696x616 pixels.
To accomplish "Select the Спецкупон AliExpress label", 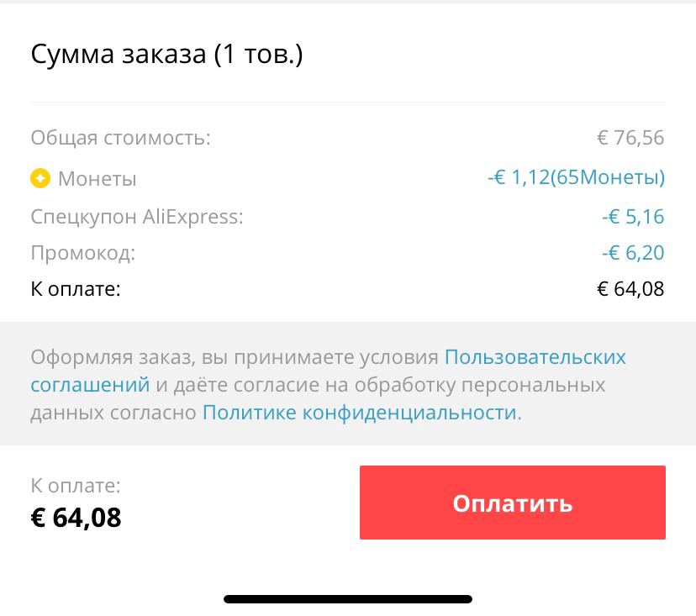I will pyautogui.click(x=136, y=217).
